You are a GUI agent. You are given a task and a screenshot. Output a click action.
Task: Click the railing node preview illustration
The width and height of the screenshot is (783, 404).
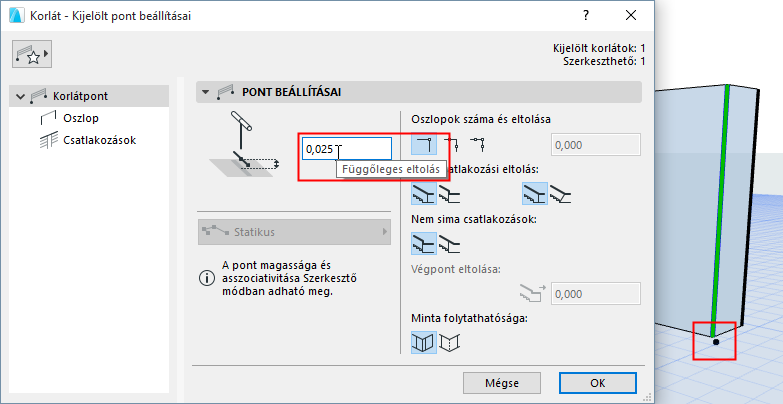tap(243, 144)
